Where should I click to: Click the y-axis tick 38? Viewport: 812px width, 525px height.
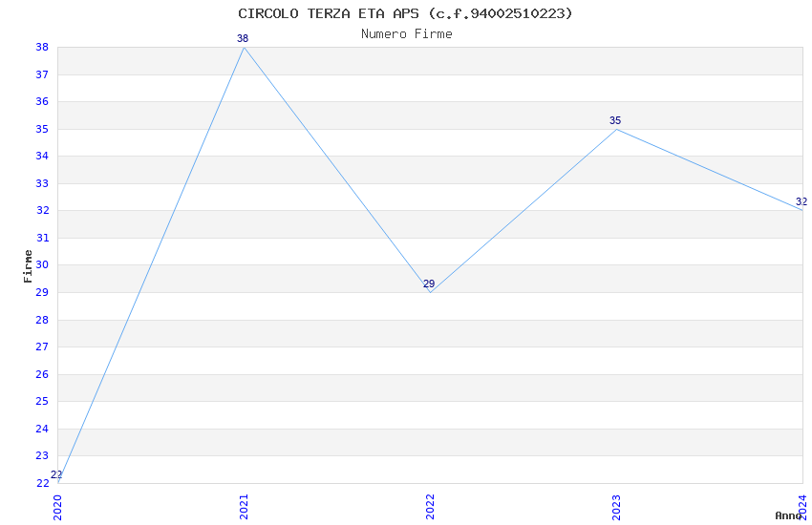pyautogui.click(x=42, y=47)
